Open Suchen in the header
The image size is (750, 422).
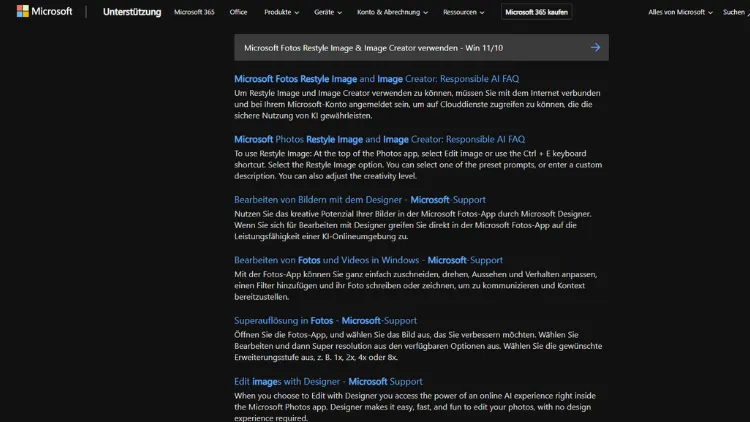pos(736,12)
